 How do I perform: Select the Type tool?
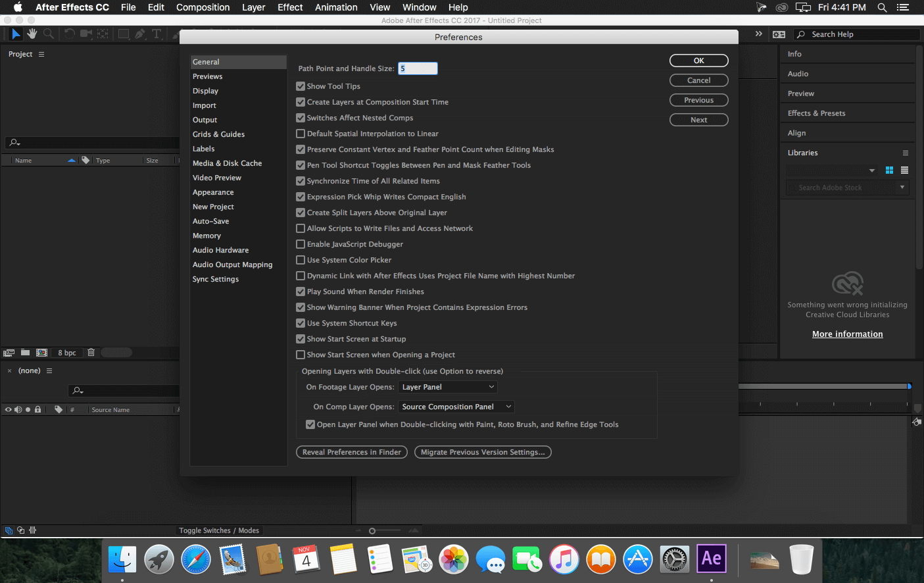[x=157, y=34]
